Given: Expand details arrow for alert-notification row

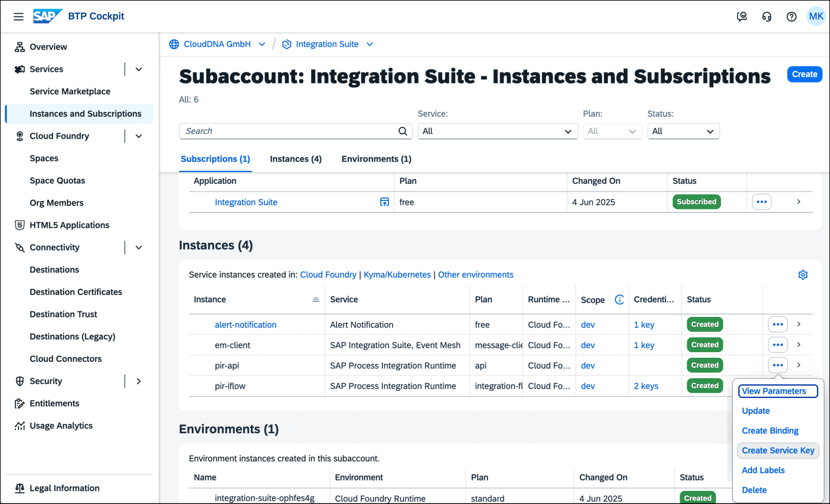Looking at the screenshot, I should [799, 324].
